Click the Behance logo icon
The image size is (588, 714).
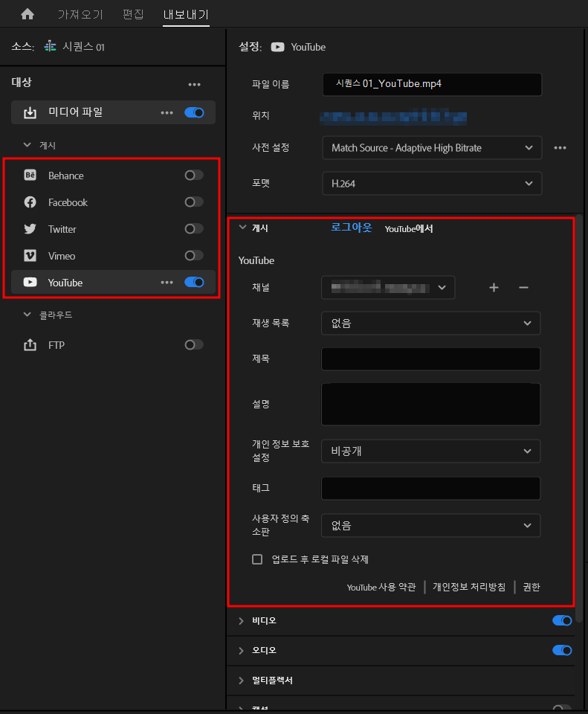[x=30, y=176]
